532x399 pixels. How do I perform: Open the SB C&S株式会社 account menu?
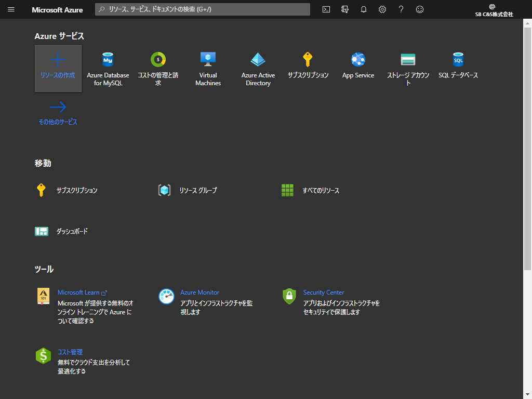494,10
